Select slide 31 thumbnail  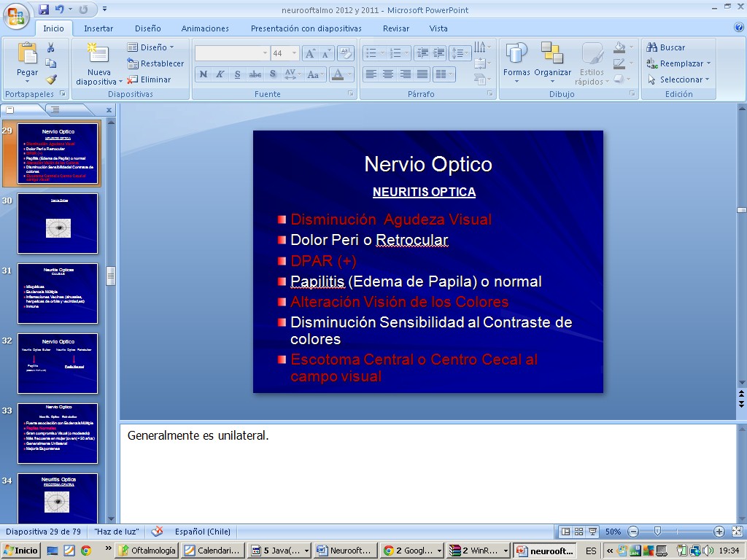tap(58, 293)
